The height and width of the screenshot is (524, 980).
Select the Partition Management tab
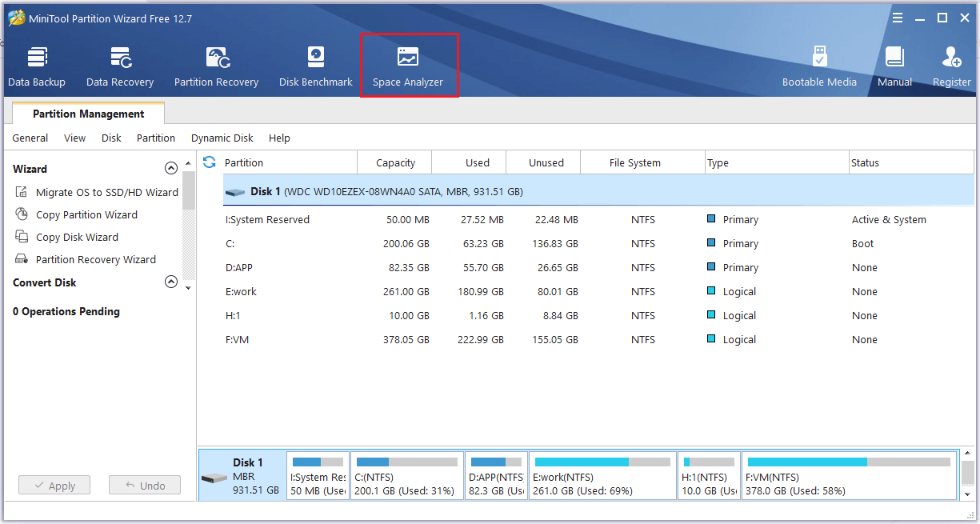88,114
